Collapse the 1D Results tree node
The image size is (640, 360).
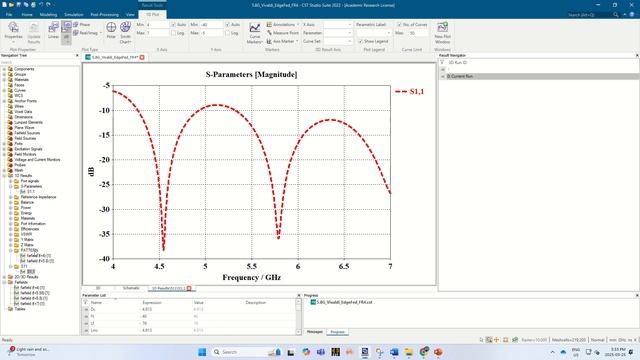click(4, 176)
